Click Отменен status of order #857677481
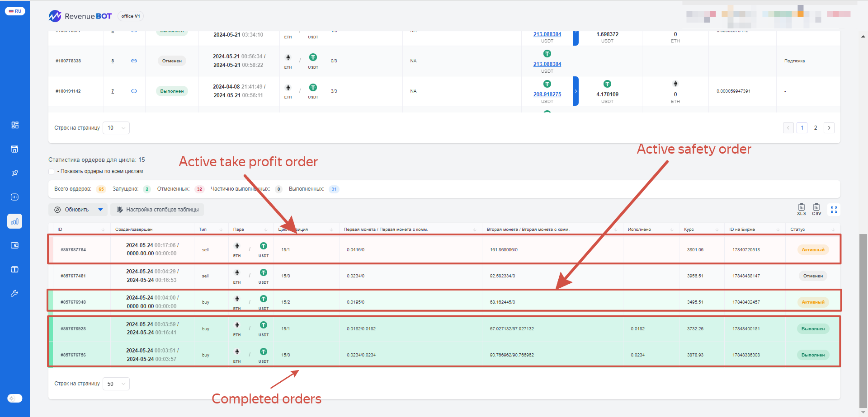This screenshot has height=417, width=868. coord(813,276)
